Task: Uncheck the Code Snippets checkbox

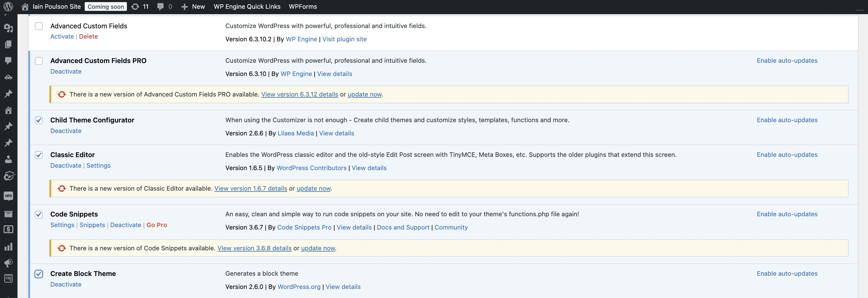Action: [39, 214]
